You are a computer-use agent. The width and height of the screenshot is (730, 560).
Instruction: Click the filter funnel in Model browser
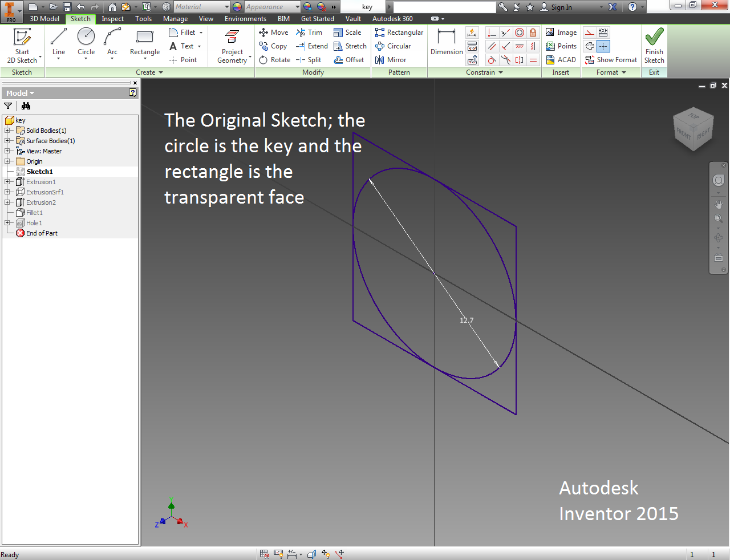pos(8,106)
